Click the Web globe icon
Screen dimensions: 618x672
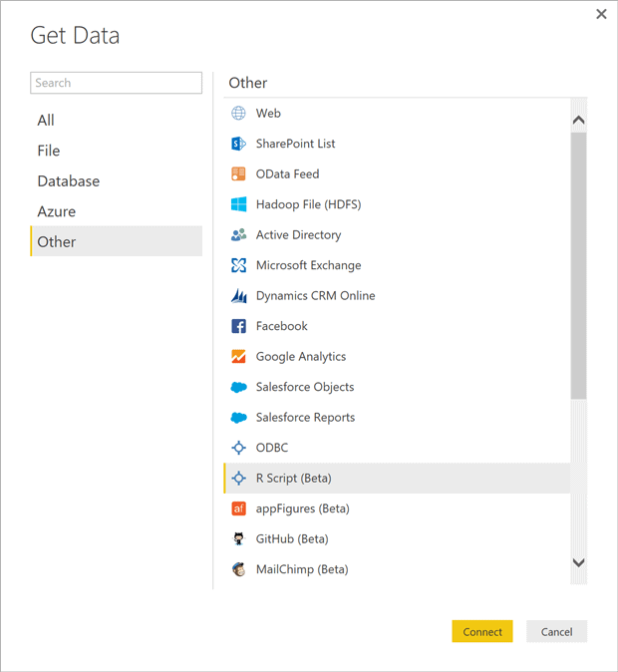pyautogui.click(x=238, y=113)
